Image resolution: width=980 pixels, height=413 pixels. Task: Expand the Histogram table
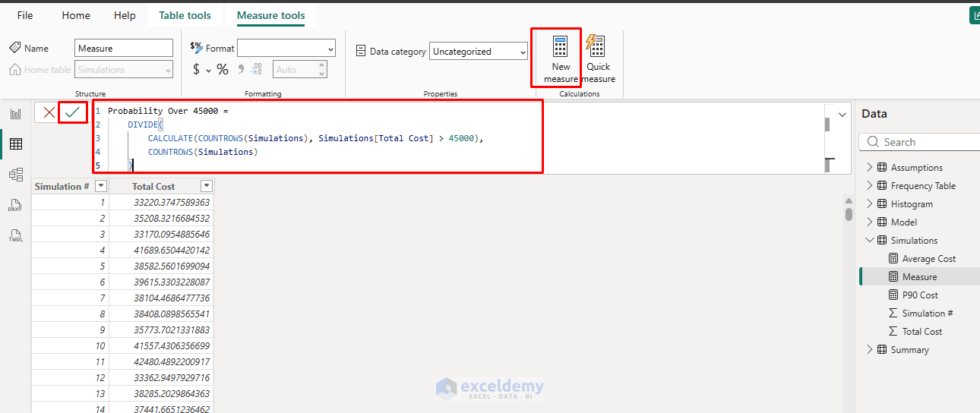[870, 204]
